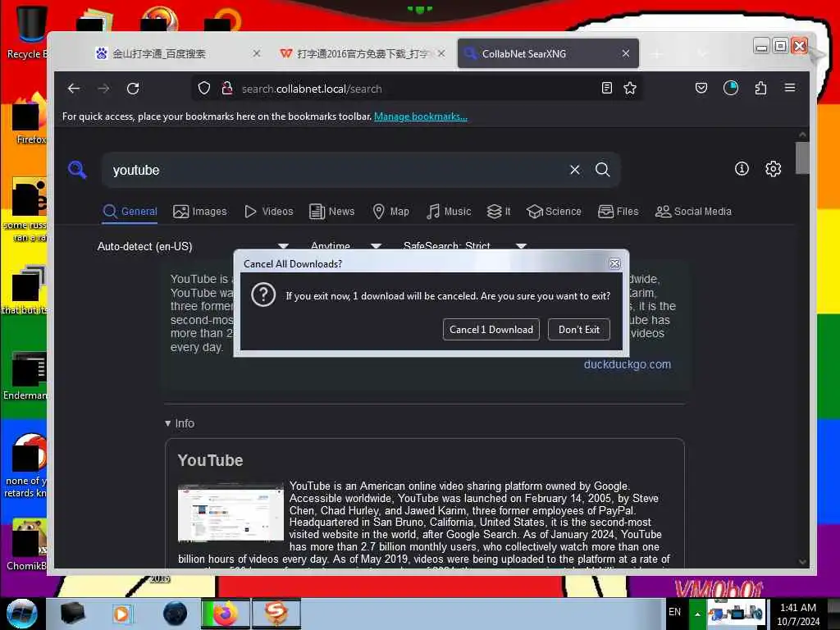Show hidden system tray icons
The height and width of the screenshot is (630, 840).
coord(697,614)
